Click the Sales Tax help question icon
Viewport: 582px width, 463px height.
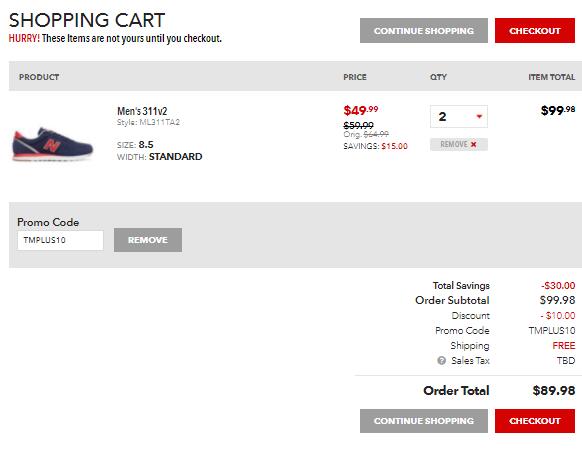tap(441, 361)
